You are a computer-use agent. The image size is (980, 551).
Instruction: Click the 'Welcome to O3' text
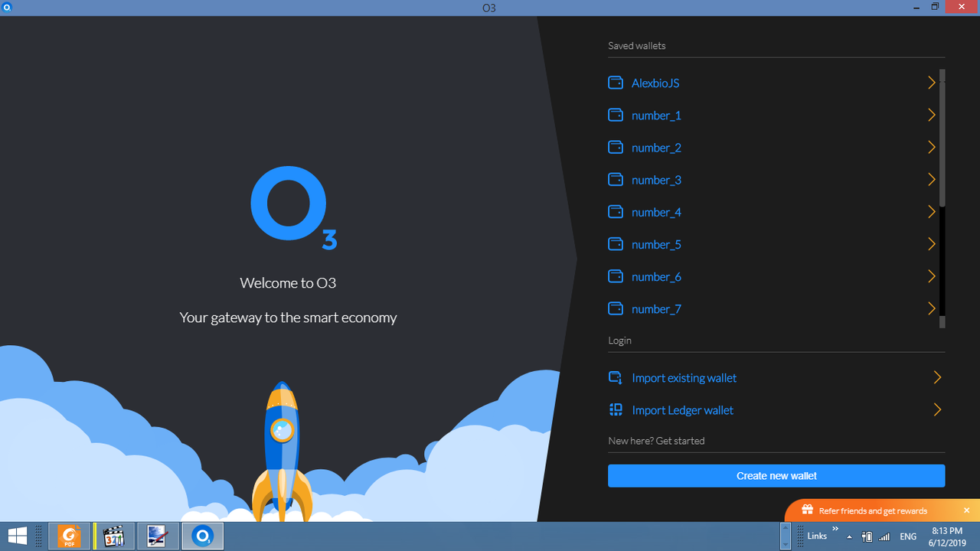click(x=288, y=283)
